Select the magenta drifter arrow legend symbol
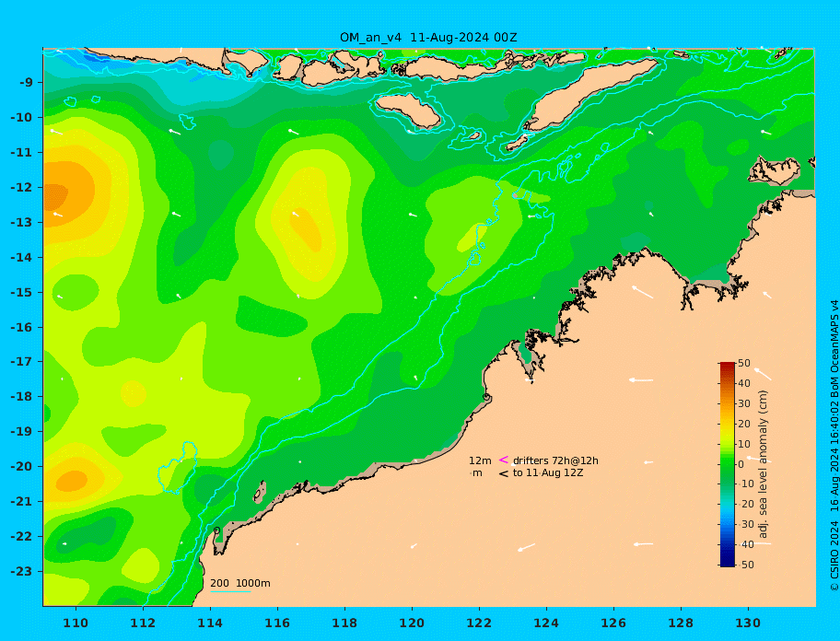Viewport: 840px width, 641px height. point(504,460)
